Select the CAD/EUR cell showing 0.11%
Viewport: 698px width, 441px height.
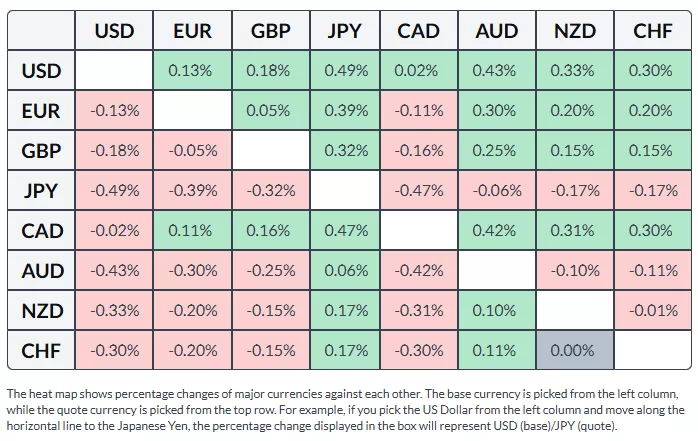(192, 231)
